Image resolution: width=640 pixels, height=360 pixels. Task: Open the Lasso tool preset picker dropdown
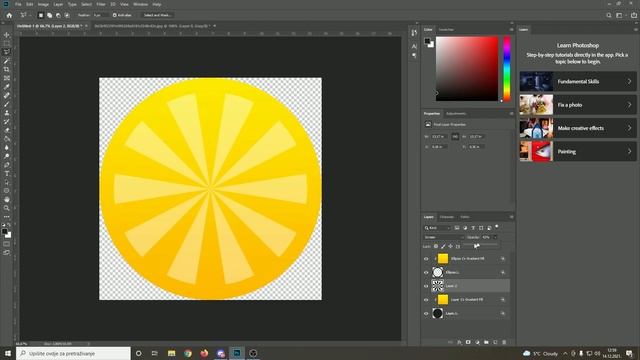[x=25, y=15]
